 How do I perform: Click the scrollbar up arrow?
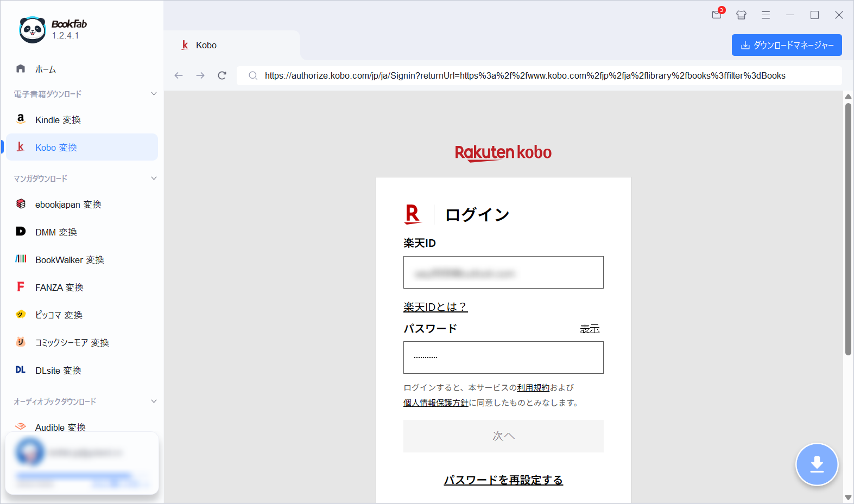pyautogui.click(x=848, y=97)
